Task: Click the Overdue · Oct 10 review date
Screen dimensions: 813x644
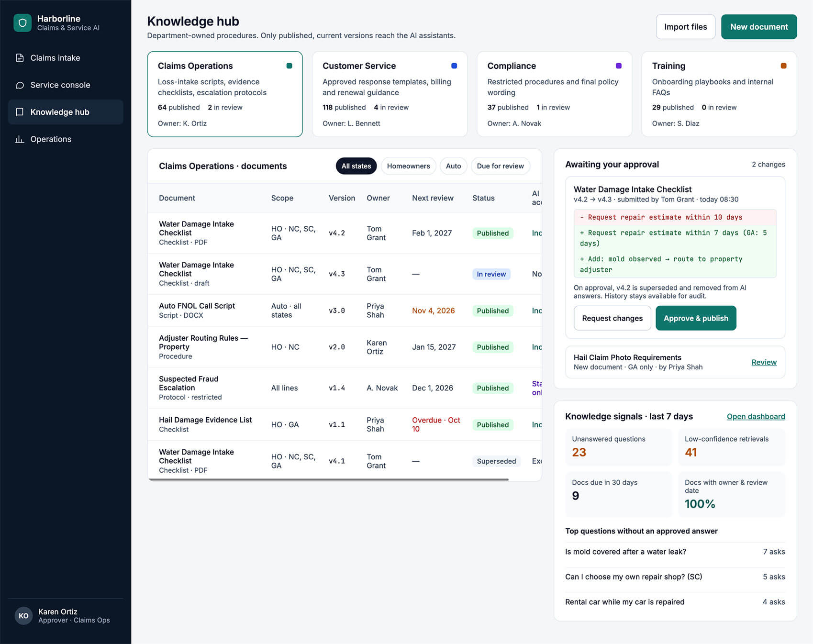Action: click(x=436, y=424)
